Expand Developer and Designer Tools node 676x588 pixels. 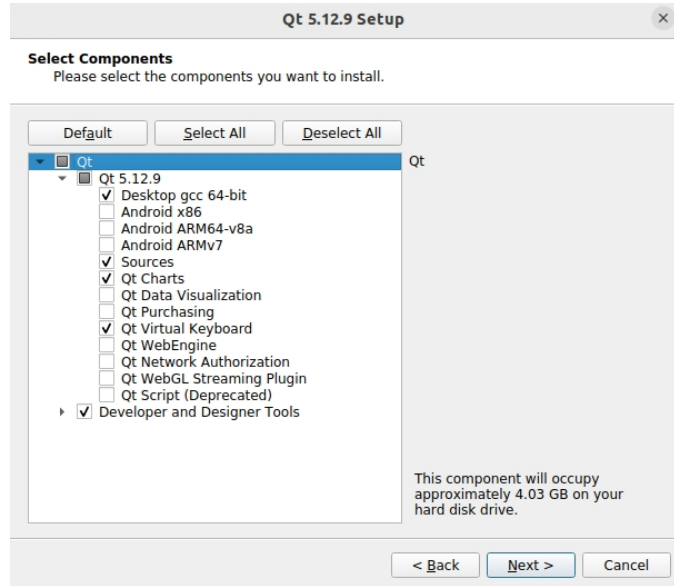[x=62, y=412]
